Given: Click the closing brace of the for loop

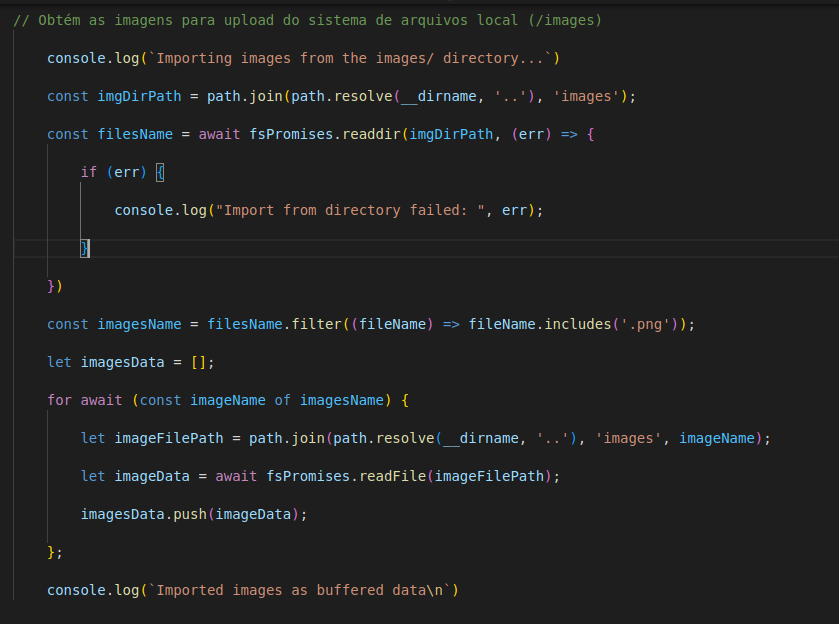Looking at the screenshot, I should click(x=51, y=552).
